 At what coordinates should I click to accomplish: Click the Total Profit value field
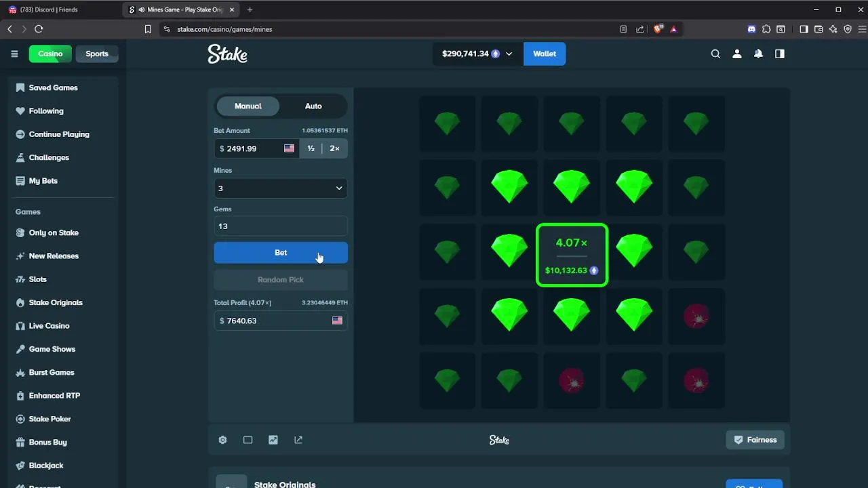tap(281, 321)
